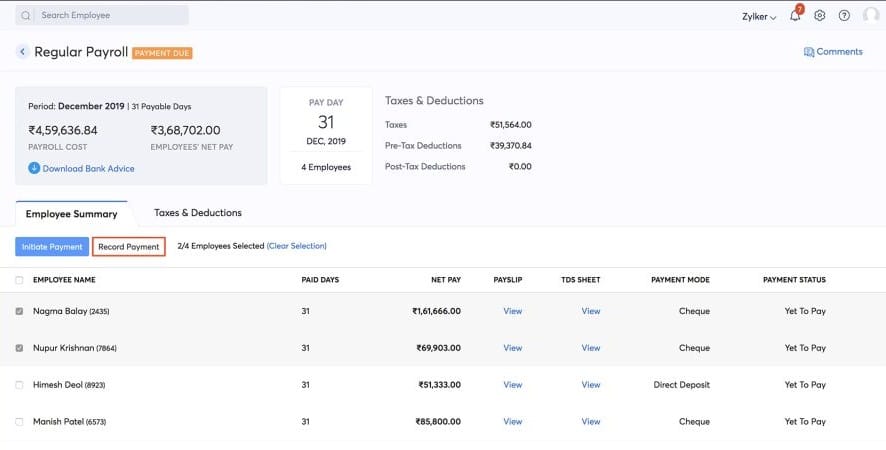Click the employee name Nupur Krishnan (7864)
Viewport: 886px width, 450px height.
tap(75, 348)
